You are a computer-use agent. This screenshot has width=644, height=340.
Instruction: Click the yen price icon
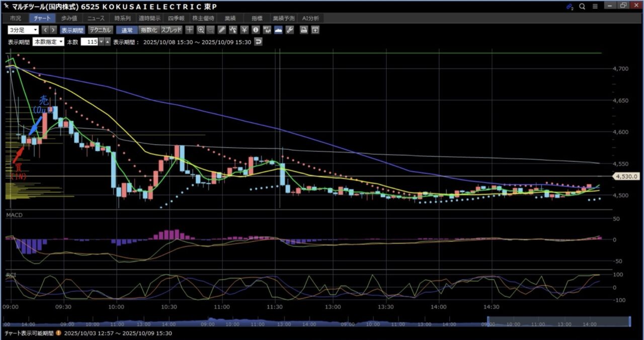[x=244, y=30]
